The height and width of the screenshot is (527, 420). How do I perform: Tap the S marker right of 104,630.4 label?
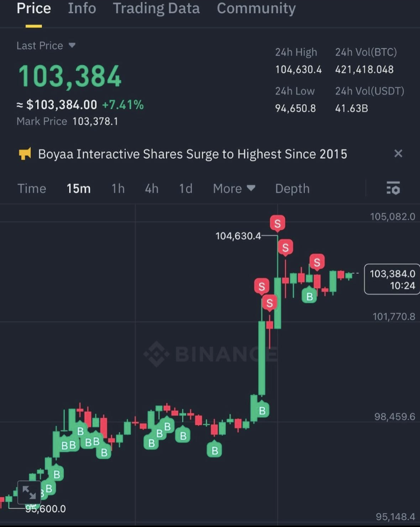286,247
